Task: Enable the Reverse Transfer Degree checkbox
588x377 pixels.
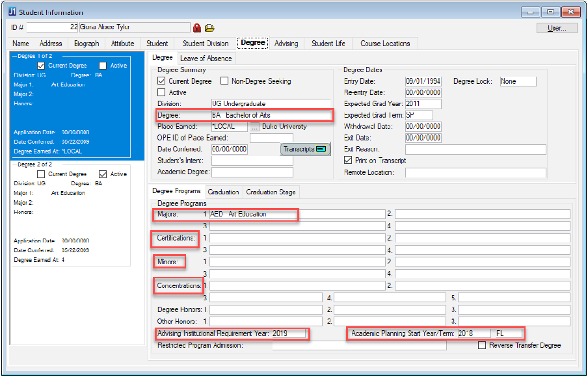Action: tap(482, 345)
